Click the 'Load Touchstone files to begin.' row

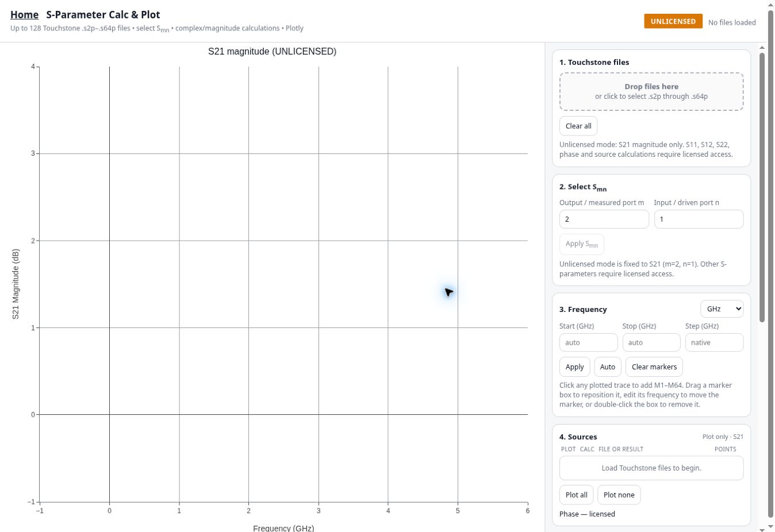tap(651, 468)
